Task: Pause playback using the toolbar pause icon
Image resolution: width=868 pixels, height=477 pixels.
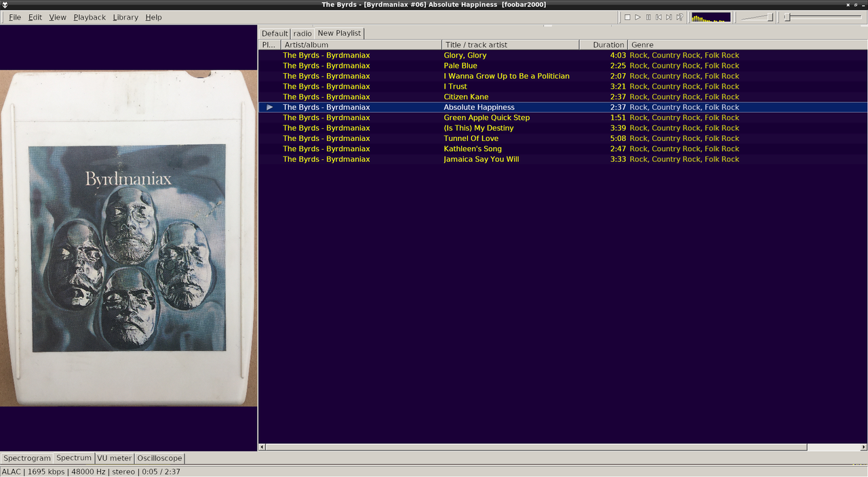Action: click(648, 17)
